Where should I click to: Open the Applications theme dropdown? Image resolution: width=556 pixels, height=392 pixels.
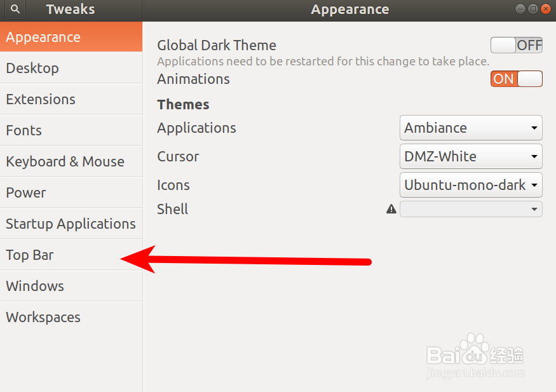471,128
